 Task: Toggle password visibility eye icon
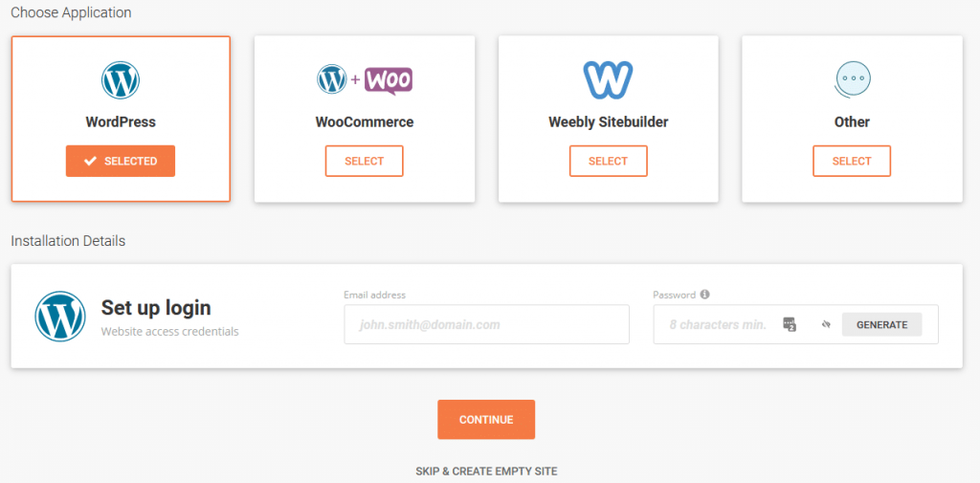pos(826,325)
